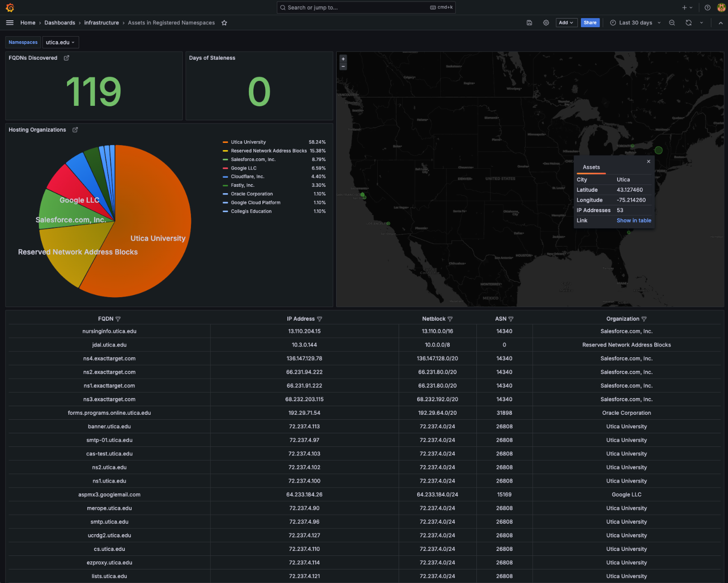Star the dashboard as favorite

tap(224, 23)
